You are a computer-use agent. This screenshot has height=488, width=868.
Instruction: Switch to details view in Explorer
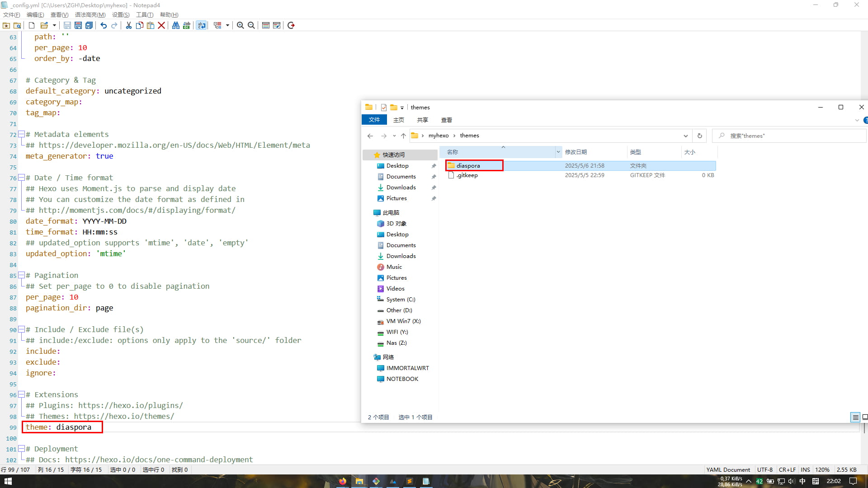click(855, 417)
